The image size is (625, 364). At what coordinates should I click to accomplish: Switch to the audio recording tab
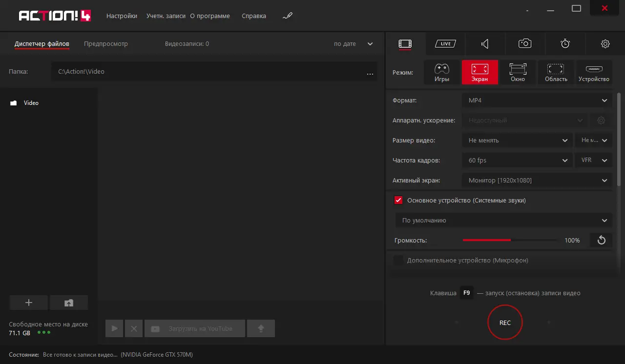485,44
